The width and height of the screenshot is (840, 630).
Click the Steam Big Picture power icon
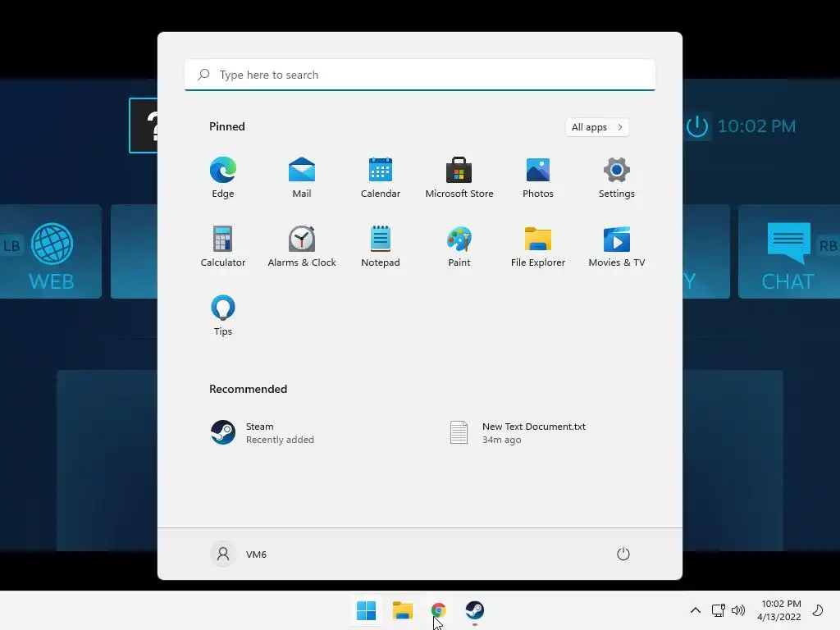tap(697, 126)
